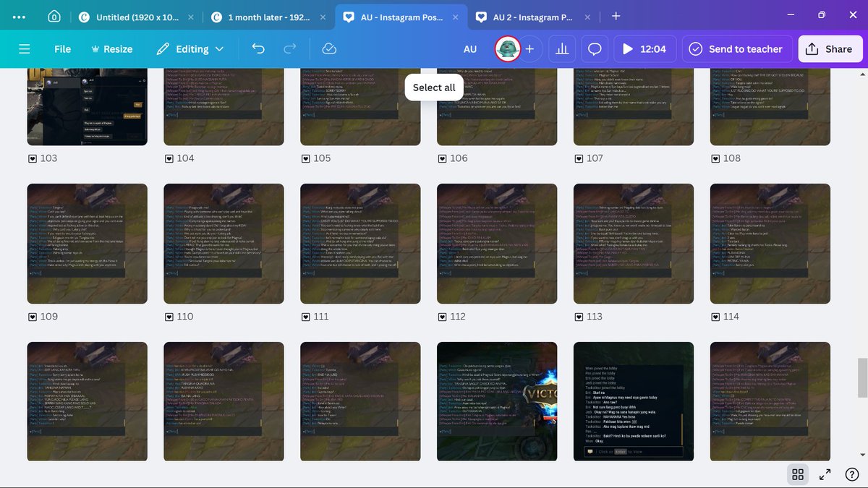Check cloud save status icon
The height and width of the screenshot is (488, 868).
tap(329, 49)
